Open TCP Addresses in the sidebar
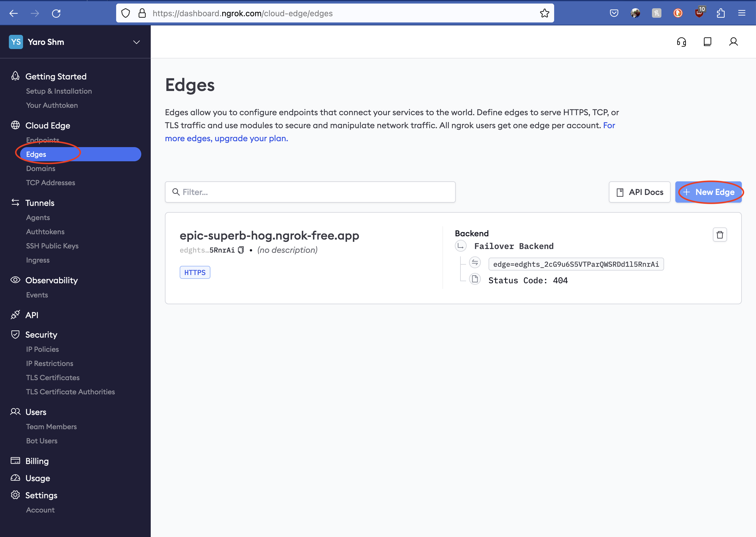The height and width of the screenshot is (537, 756). click(x=51, y=183)
